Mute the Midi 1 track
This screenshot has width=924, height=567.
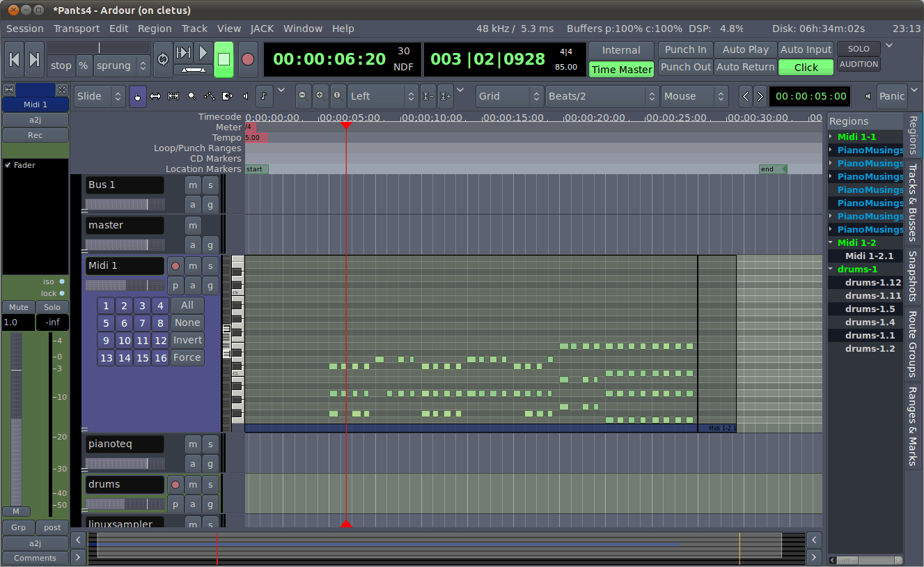point(193,265)
